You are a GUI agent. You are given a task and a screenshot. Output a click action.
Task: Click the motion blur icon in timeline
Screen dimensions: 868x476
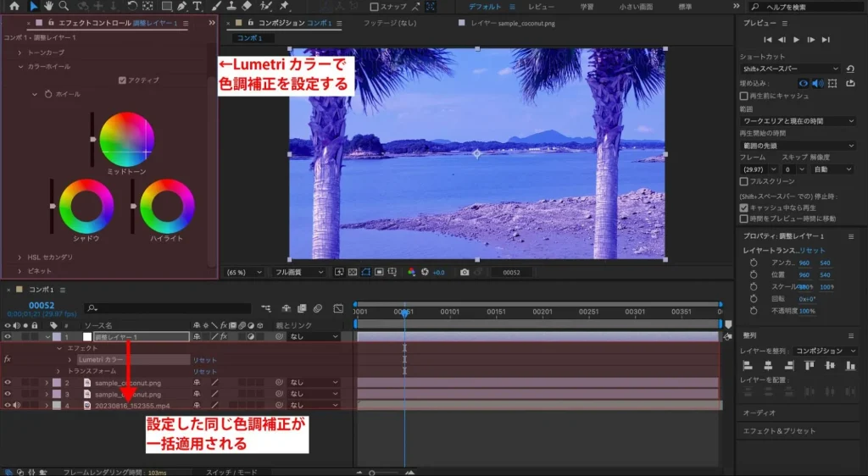coord(318,308)
